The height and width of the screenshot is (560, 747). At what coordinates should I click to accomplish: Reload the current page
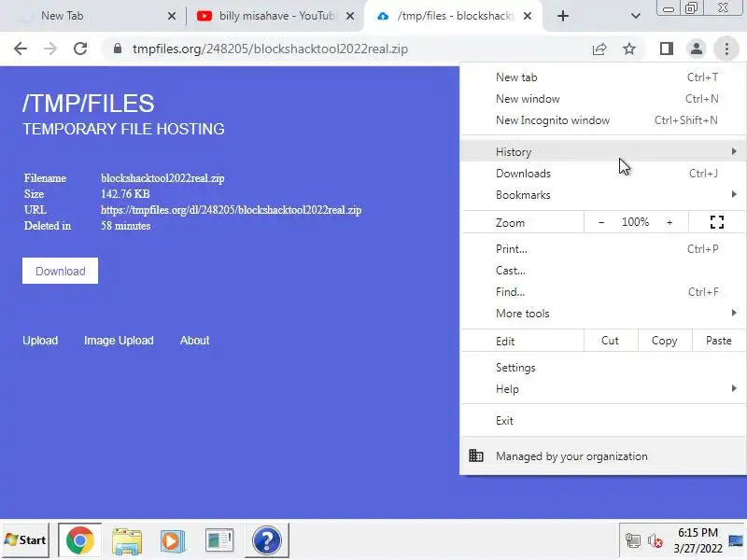click(80, 49)
